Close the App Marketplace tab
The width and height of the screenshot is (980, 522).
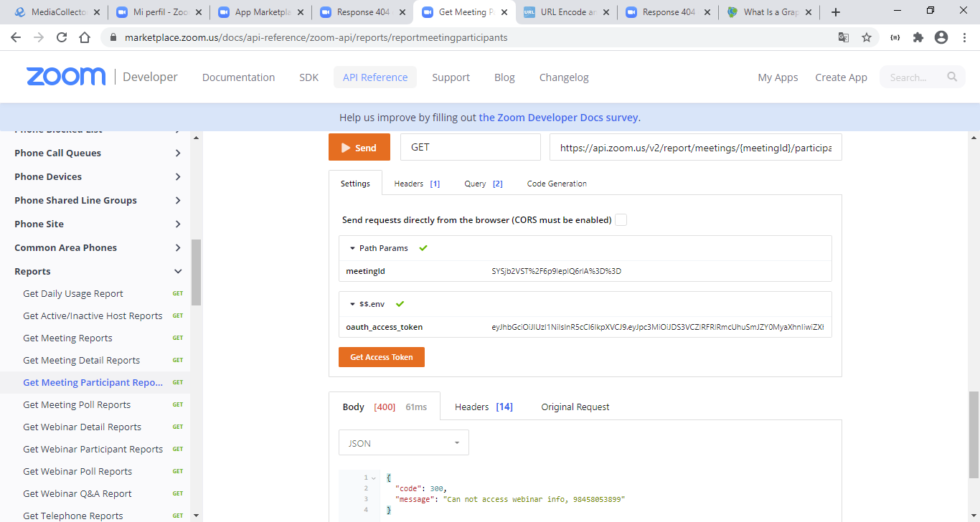coord(301,12)
